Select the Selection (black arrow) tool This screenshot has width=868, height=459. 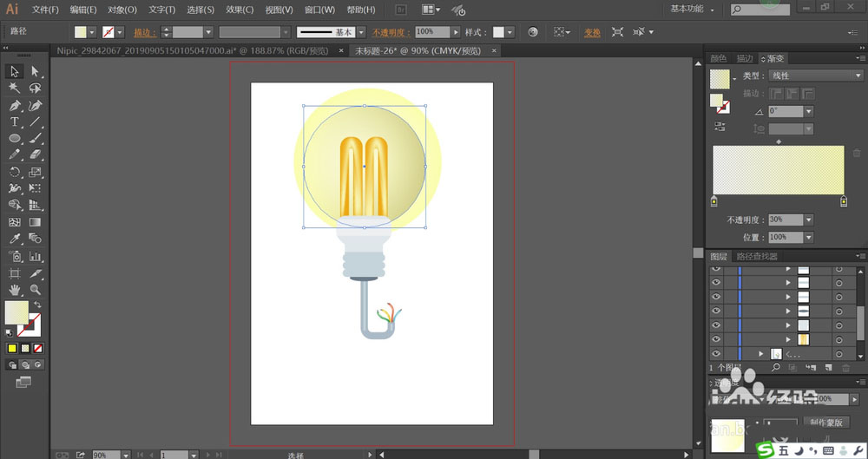point(15,71)
